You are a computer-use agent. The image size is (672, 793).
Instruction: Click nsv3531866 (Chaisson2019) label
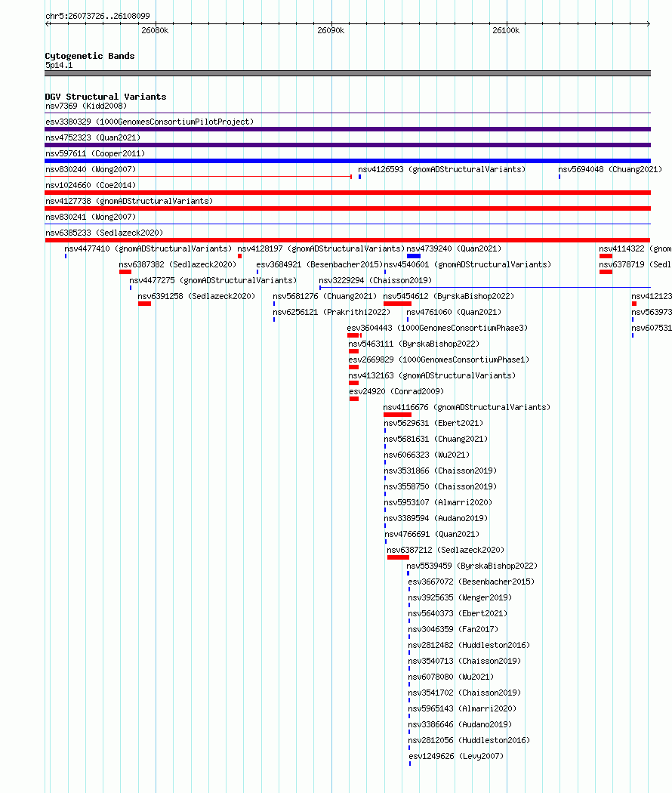pyautogui.click(x=440, y=471)
